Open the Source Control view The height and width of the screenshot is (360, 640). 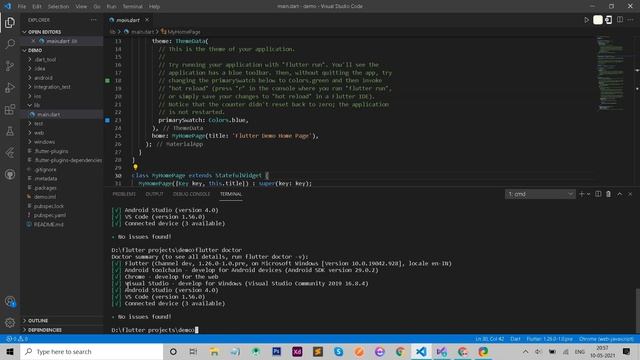[x=10, y=66]
